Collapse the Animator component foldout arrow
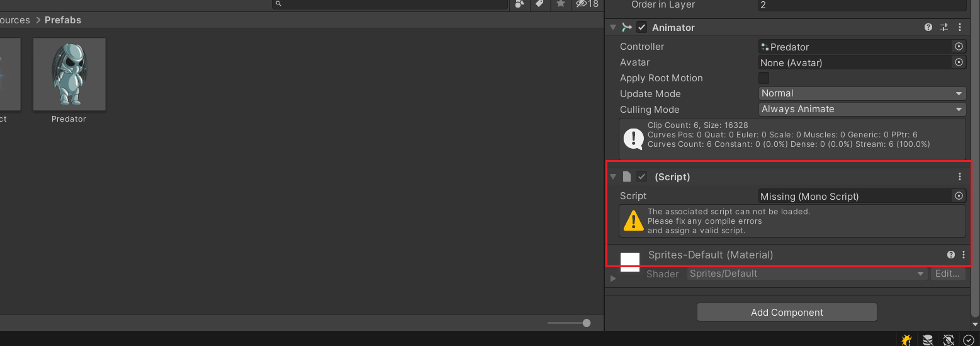This screenshot has height=346, width=980. pyautogui.click(x=613, y=28)
